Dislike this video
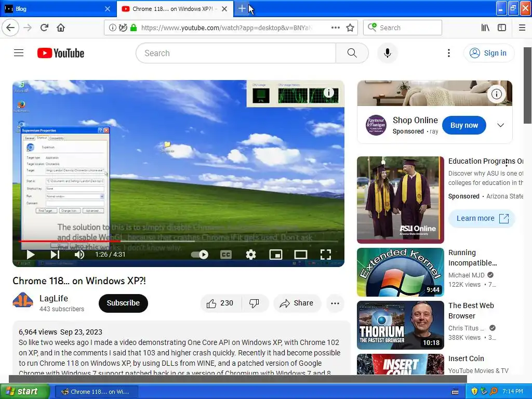 point(255,303)
